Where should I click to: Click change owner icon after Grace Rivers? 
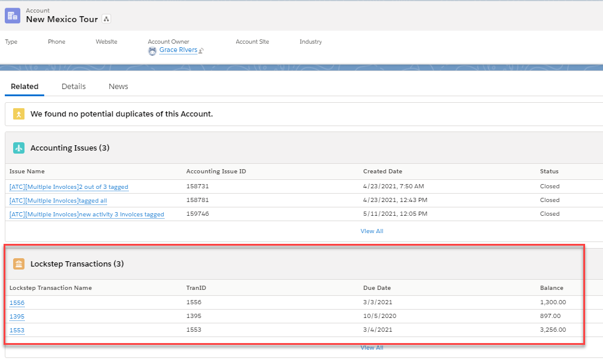point(201,51)
